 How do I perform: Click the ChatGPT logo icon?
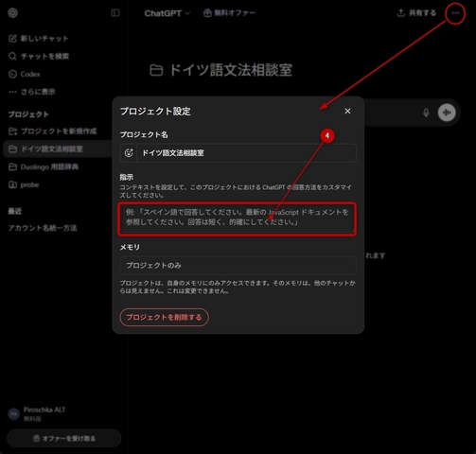coord(12,13)
